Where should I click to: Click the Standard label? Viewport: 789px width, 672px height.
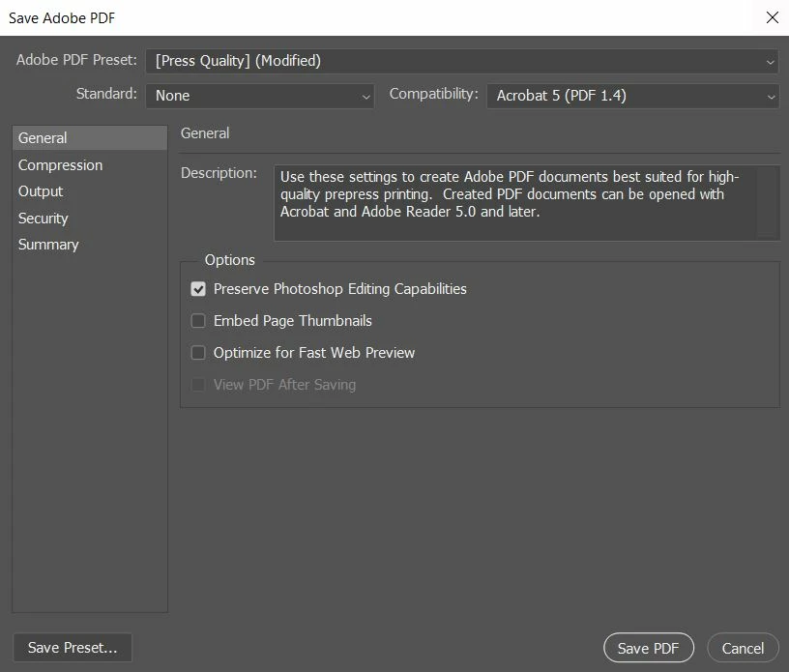(x=106, y=94)
